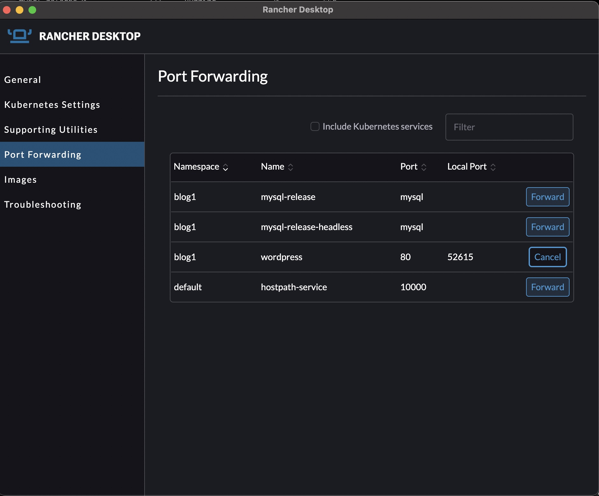Enable Include Kubernetes services checkbox
The width and height of the screenshot is (599, 496).
(x=315, y=126)
